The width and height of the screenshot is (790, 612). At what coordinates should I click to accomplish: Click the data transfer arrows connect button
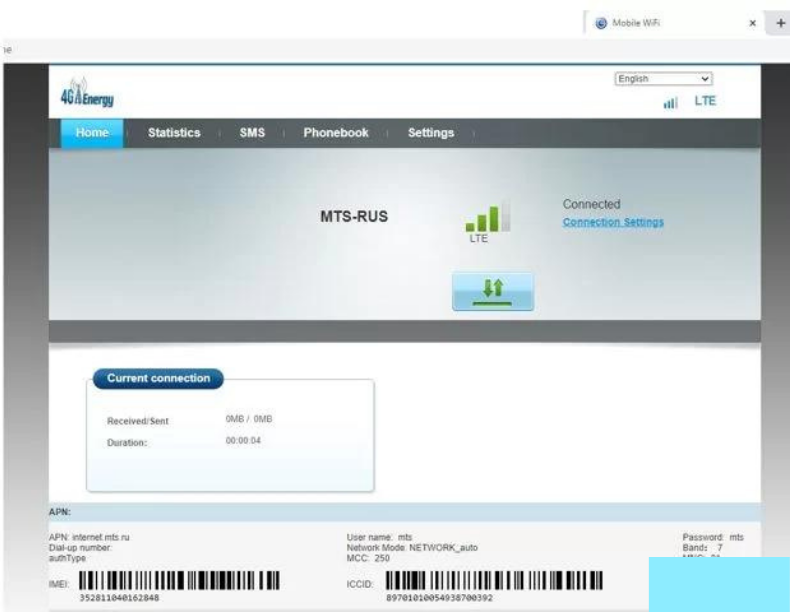(x=493, y=292)
